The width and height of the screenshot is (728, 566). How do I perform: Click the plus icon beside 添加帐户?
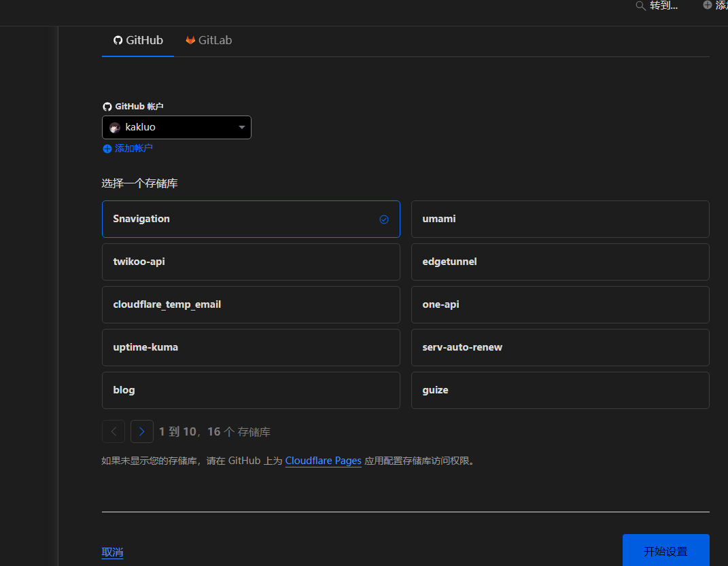(107, 149)
